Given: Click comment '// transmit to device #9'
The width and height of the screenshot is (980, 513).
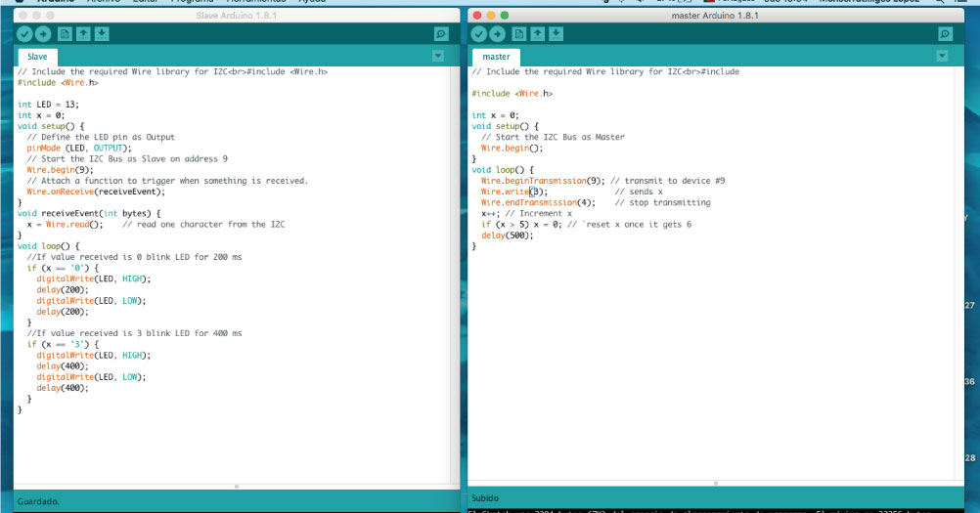Looking at the screenshot, I should 667,181.
